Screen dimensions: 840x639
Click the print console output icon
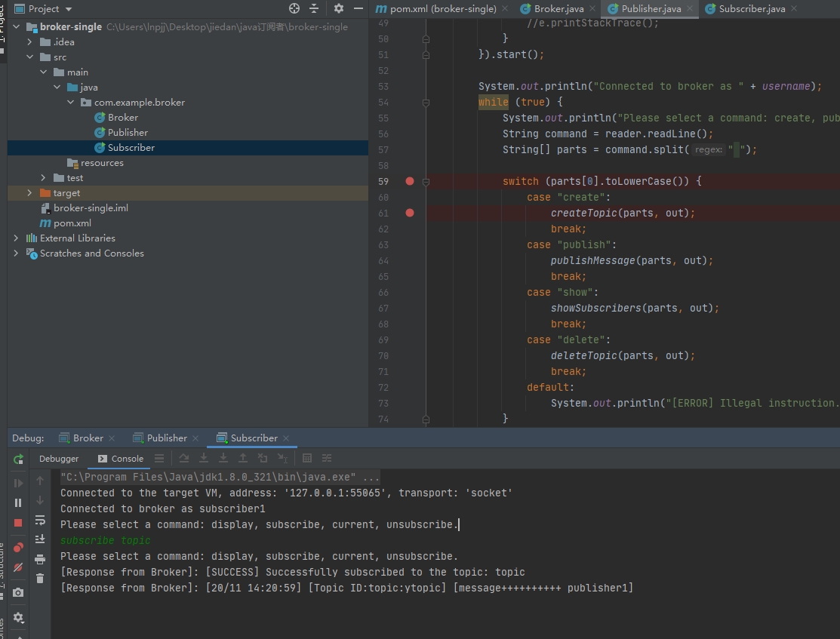coord(40,559)
